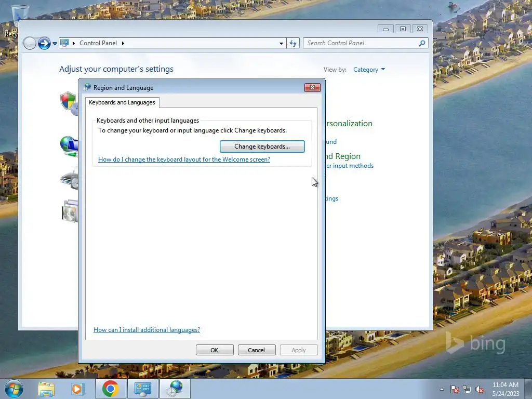The height and width of the screenshot is (399, 532).
Task: Open recent pages dropdown beside navigation arrows
Action: coord(55,44)
